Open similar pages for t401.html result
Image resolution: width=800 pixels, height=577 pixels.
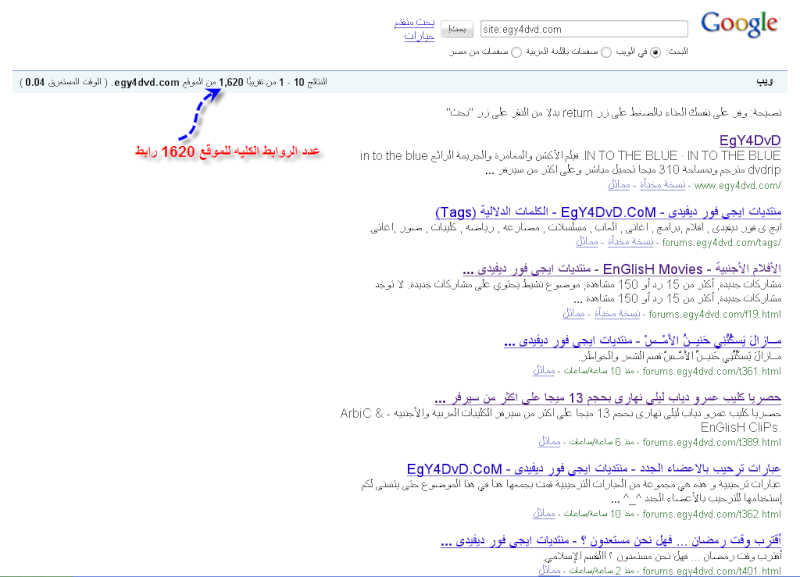pyautogui.click(x=549, y=570)
